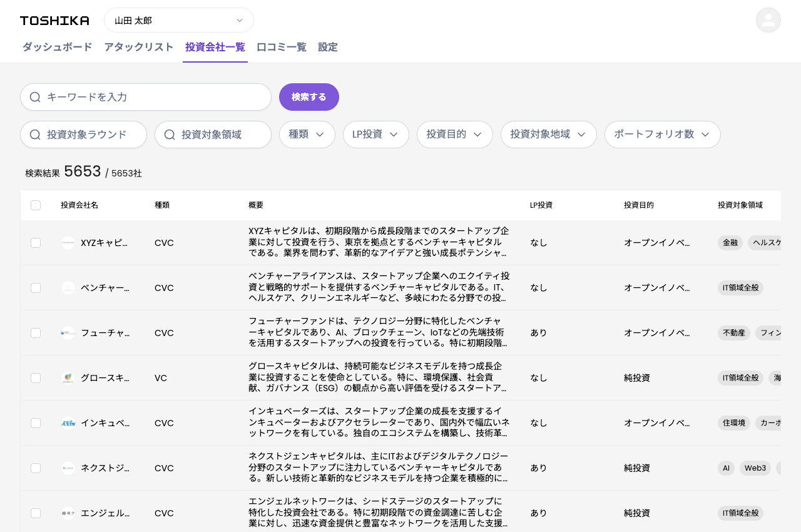Click the 投資会社名 column header
The height and width of the screenshot is (532, 801).
(79, 205)
